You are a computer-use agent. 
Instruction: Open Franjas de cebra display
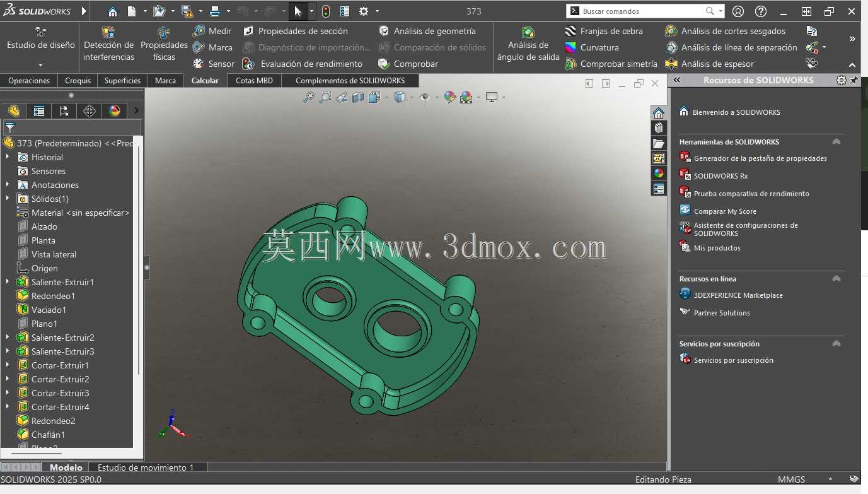pos(604,31)
